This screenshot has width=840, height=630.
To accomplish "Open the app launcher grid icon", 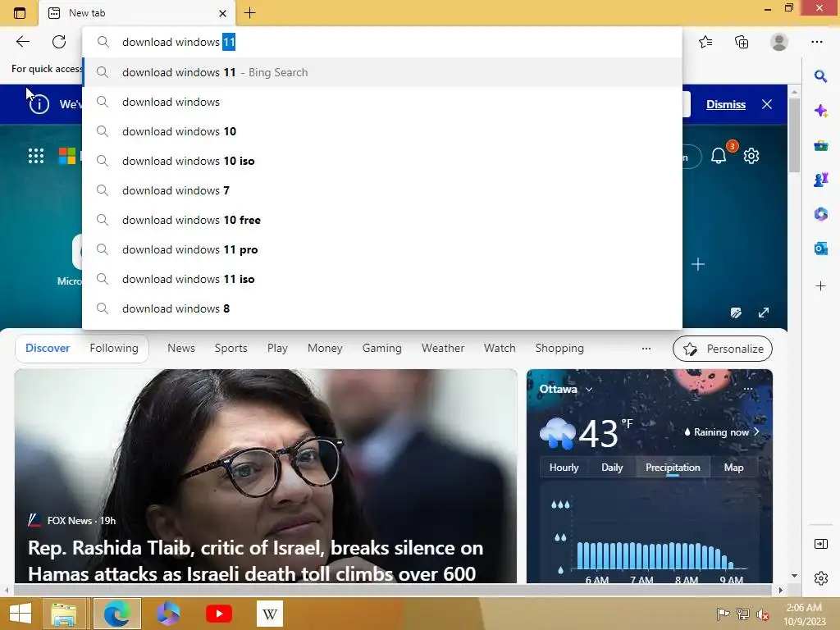I will click(x=36, y=156).
